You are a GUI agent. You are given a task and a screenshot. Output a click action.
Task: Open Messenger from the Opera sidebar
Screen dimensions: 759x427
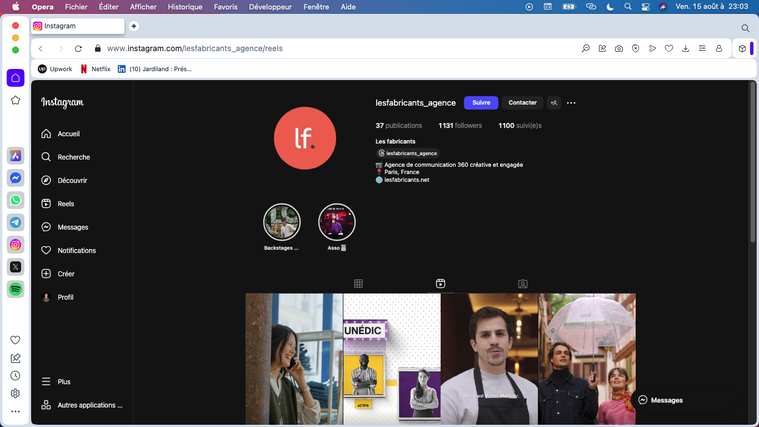16,178
